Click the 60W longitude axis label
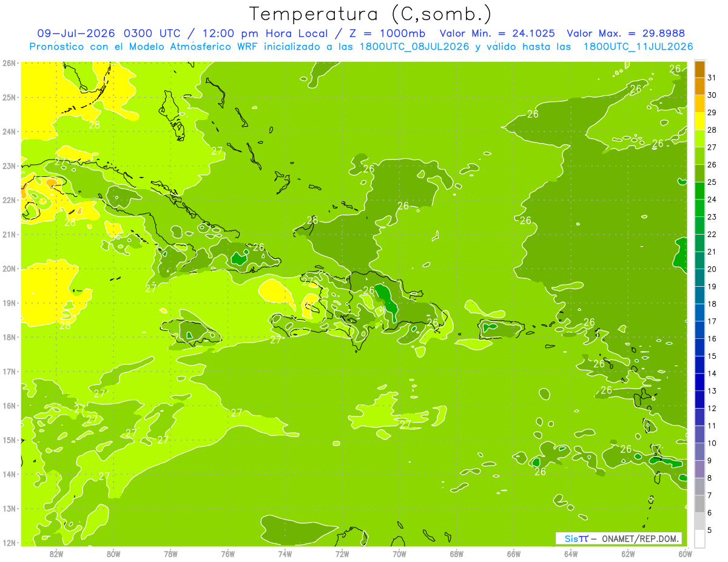728x562 pixels. 686,554
